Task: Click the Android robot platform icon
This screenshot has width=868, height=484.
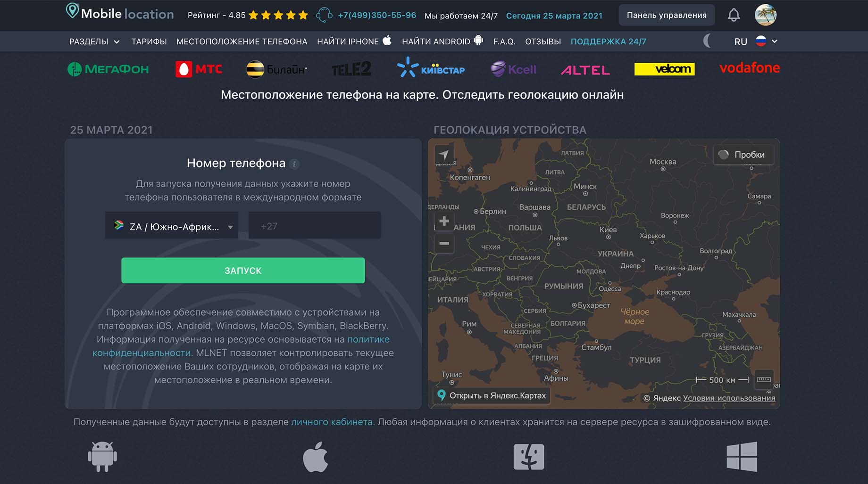Action: click(102, 456)
